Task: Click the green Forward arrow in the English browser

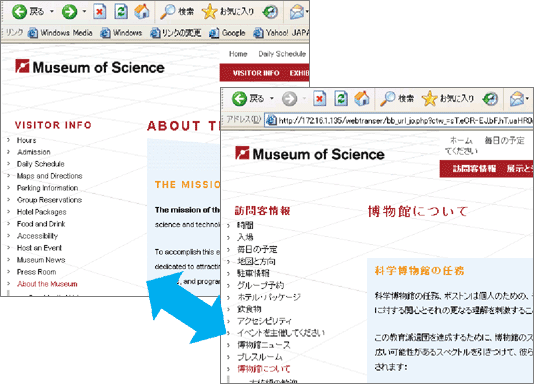Action: point(69,12)
